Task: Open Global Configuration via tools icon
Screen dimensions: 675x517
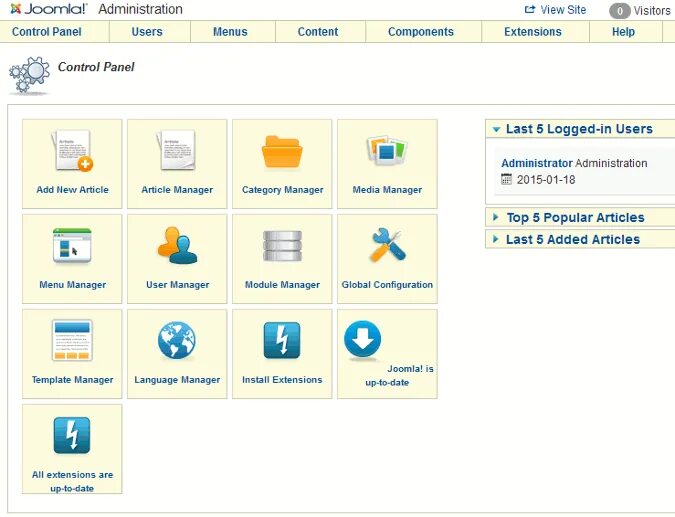Action: (387, 245)
